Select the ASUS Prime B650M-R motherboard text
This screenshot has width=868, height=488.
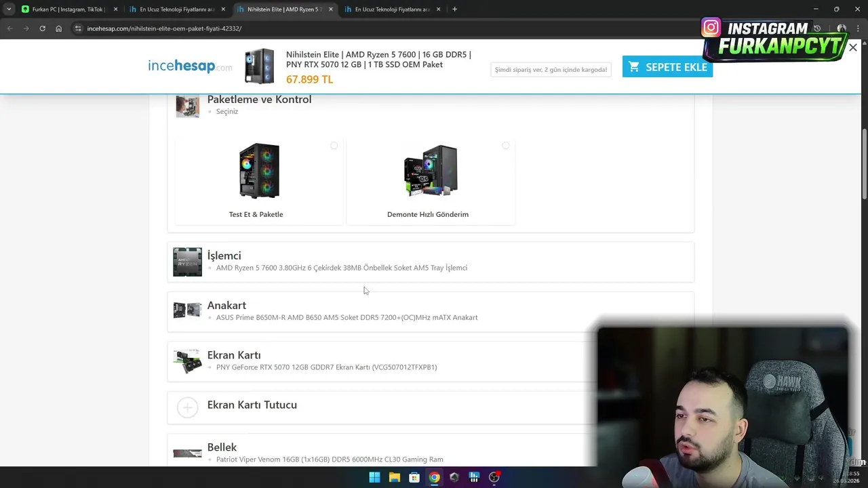tap(347, 317)
